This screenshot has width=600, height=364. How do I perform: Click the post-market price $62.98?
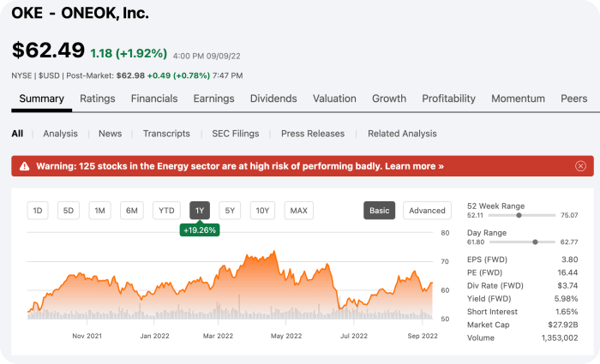point(130,75)
